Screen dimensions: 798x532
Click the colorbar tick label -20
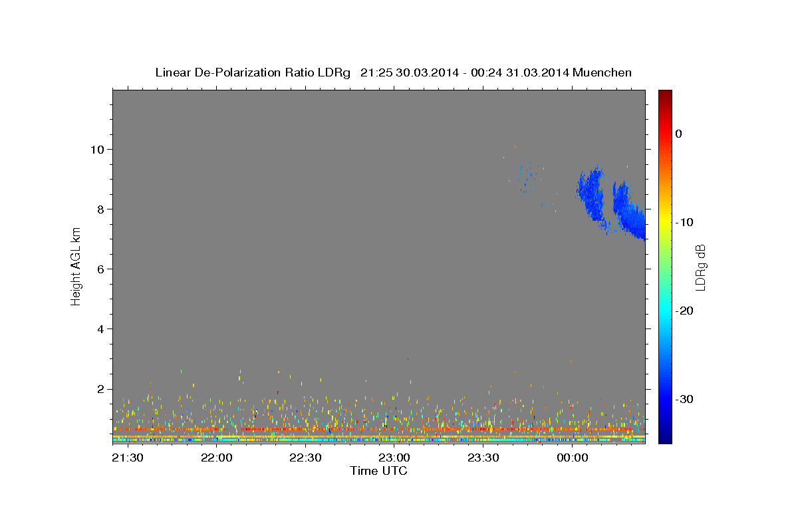(x=684, y=311)
